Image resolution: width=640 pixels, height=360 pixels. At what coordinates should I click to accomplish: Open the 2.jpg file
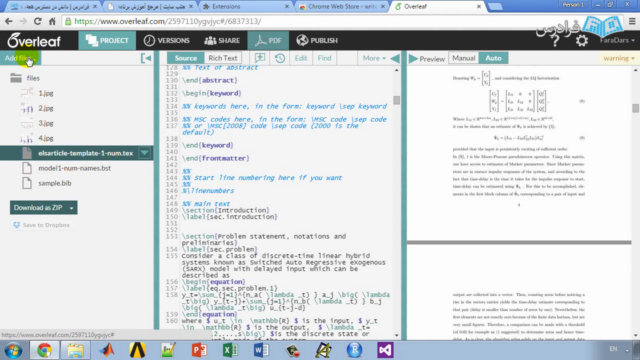(46, 108)
